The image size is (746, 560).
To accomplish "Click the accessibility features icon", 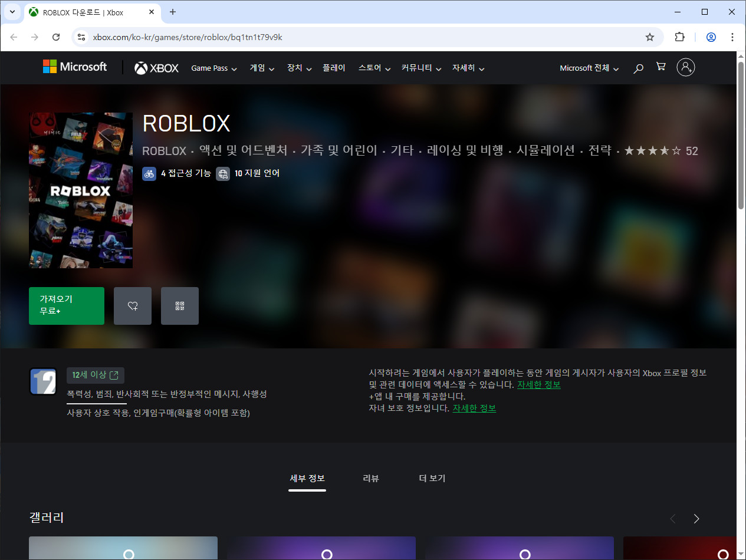I will click(x=149, y=173).
